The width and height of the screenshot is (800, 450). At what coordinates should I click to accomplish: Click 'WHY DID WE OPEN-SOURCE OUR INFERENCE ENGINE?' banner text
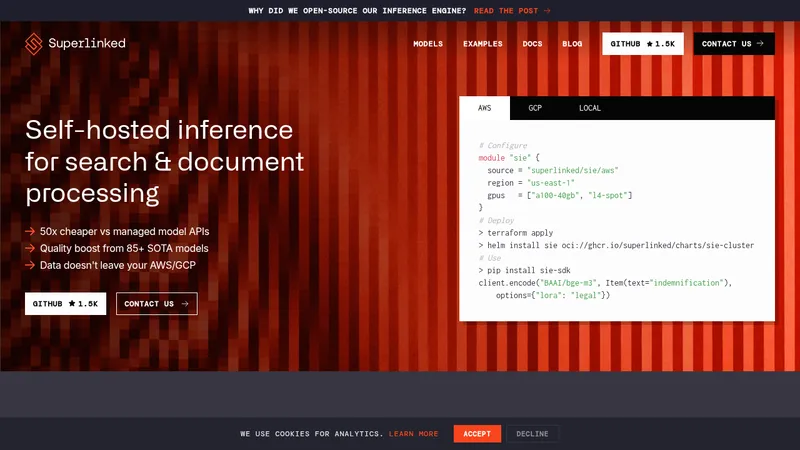pos(357,11)
